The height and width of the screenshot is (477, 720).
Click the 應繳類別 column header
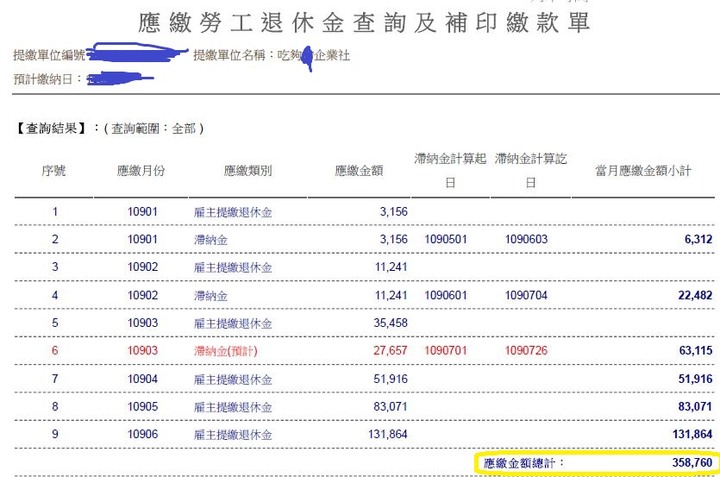pyautogui.click(x=248, y=171)
